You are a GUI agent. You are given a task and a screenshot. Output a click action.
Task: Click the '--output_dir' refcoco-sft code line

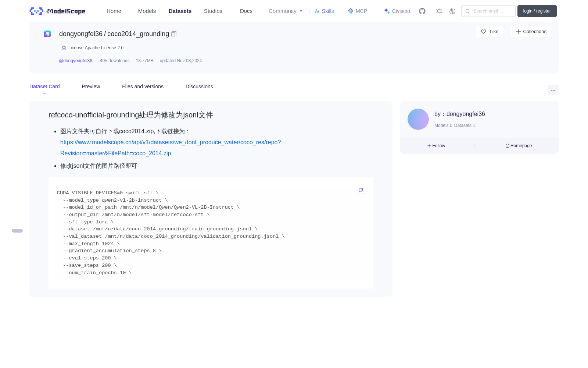136,215
